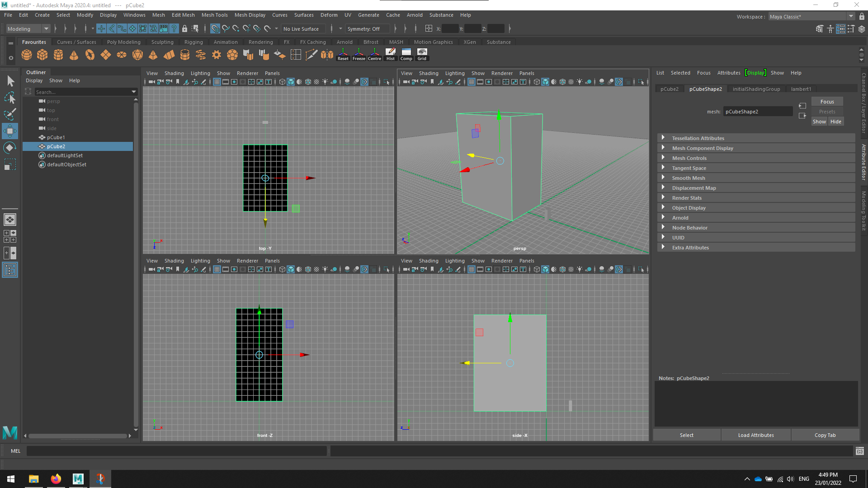This screenshot has width=868, height=488.
Task: Click the Reset transformations shelf icon
Action: [343, 55]
